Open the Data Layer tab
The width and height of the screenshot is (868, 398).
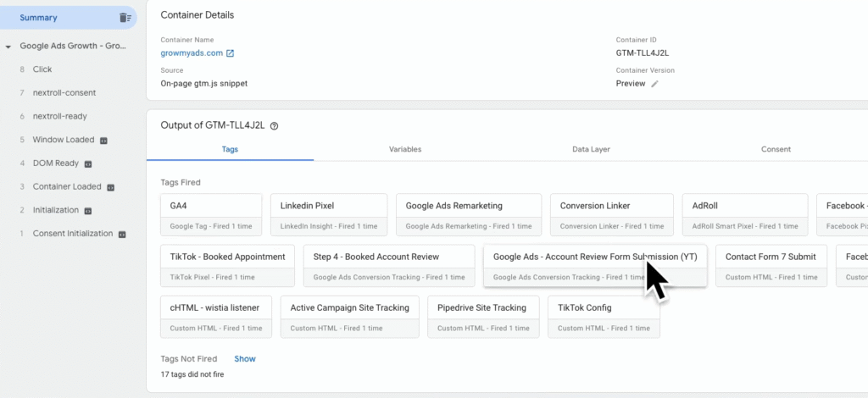[590, 149]
